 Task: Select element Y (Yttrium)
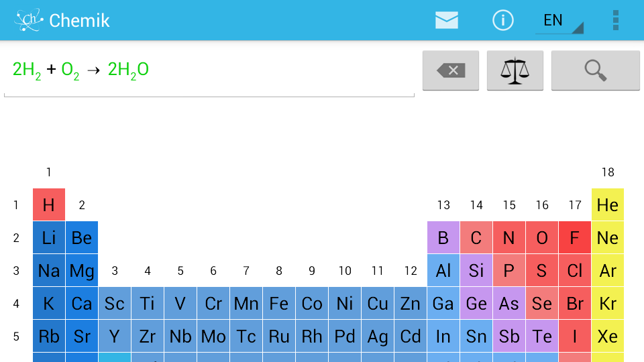115,336
